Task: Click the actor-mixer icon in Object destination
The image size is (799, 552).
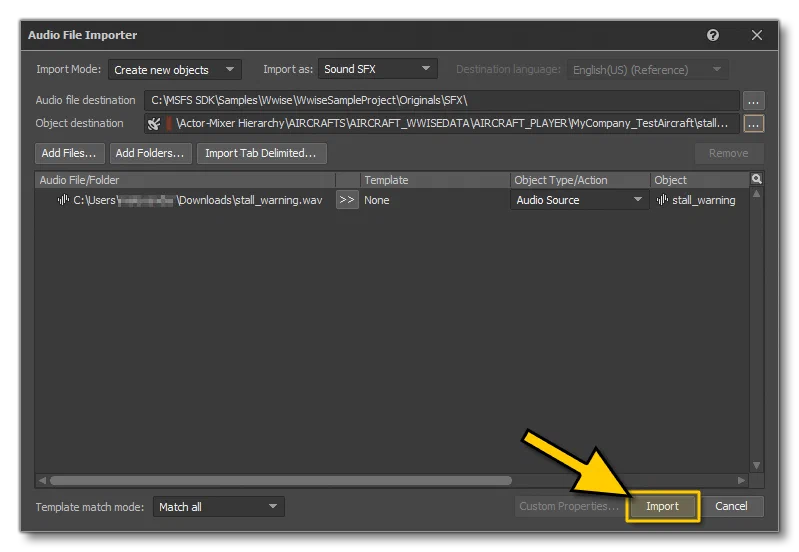Action: tap(153, 124)
